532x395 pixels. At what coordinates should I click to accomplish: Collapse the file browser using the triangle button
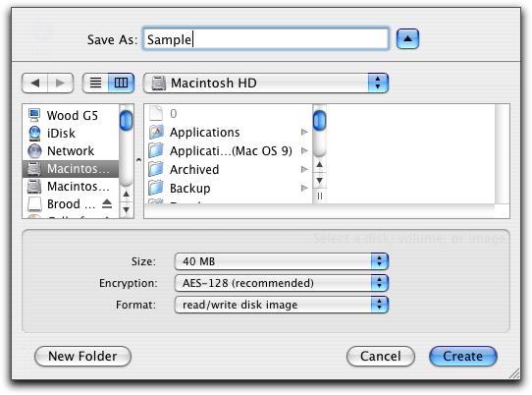pyautogui.click(x=407, y=39)
